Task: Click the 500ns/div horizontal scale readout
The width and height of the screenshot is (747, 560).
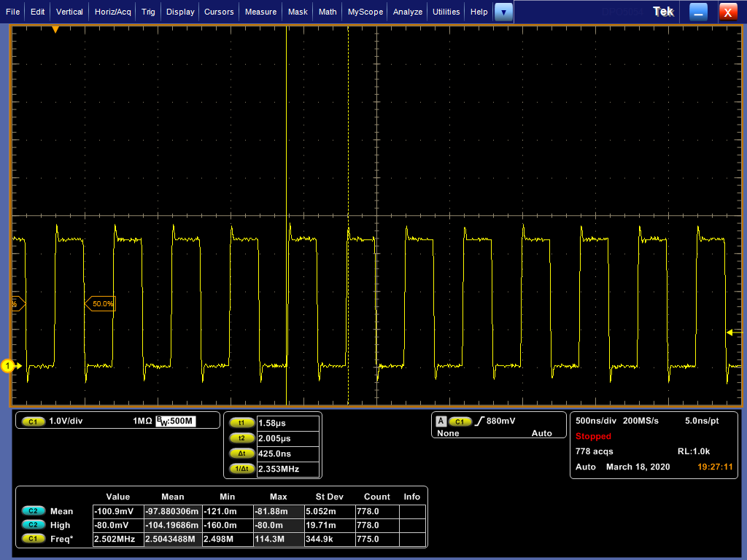Action: coord(596,421)
